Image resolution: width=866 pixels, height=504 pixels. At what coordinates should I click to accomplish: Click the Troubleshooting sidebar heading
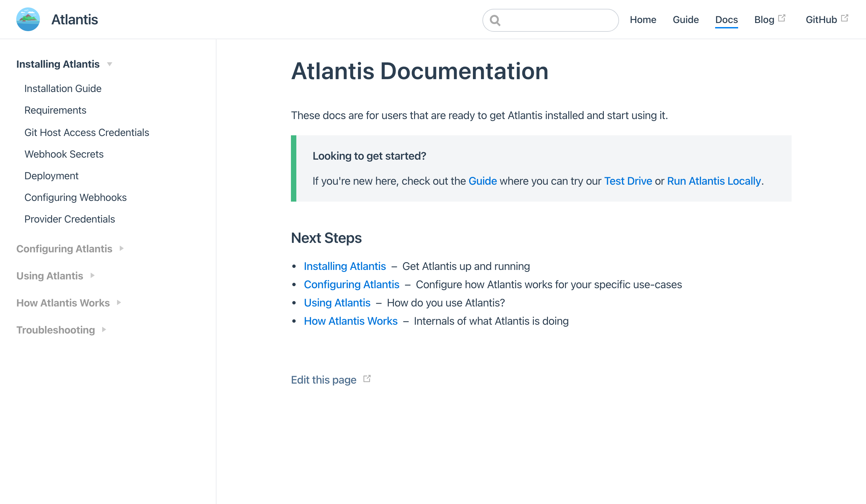56,330
